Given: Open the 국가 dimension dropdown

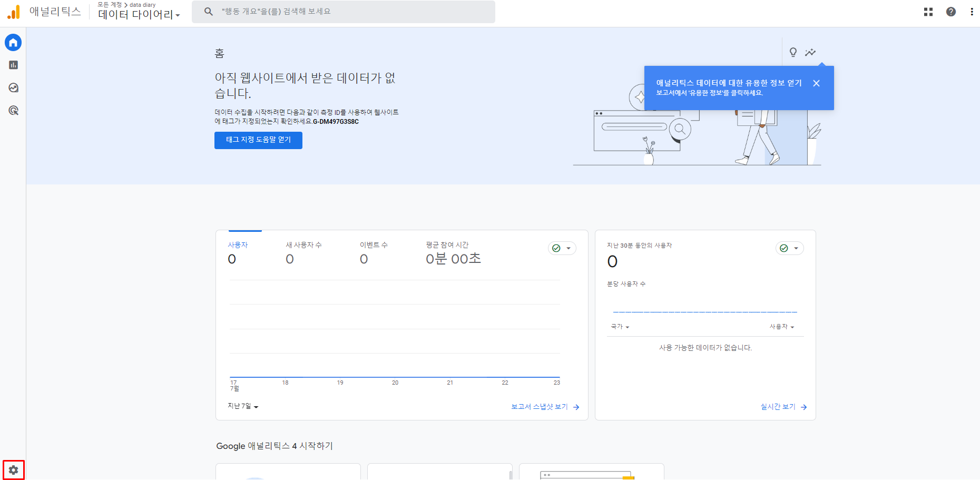Looking at the screenshot, I should 620,327.
